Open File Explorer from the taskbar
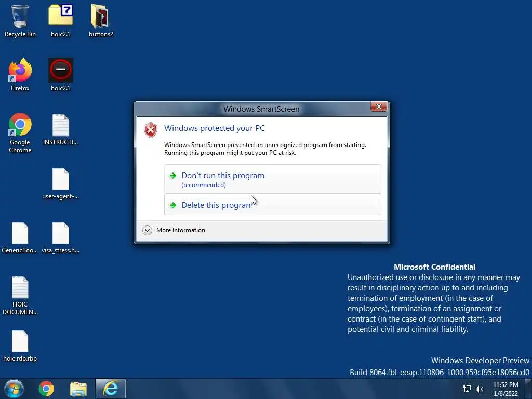The height and width of the screenshot is (399, 532). (x=78, y=389)
